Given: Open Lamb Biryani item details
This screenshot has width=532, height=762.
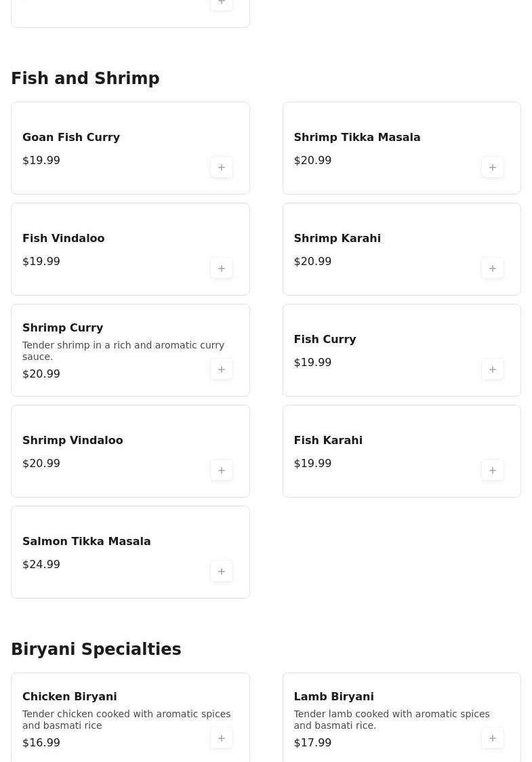Looking at the screenshot, I should tap(333, 696).
